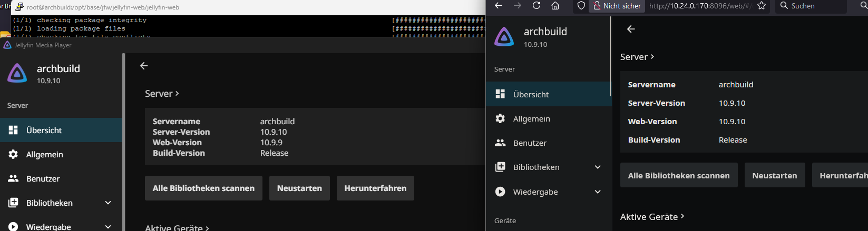Go to the browser home page
868x231 pixels.
555,6
